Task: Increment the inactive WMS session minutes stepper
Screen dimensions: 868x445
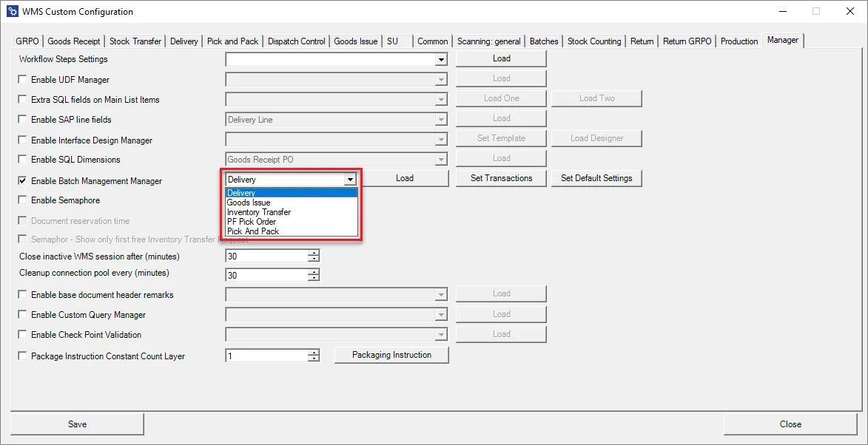Action: click(x=315, y=253)
